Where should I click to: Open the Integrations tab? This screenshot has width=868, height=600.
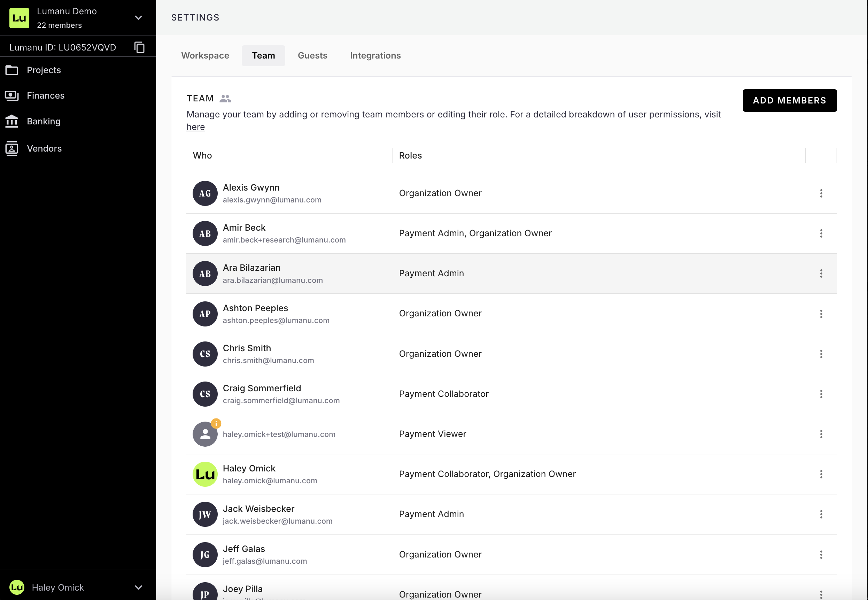pyautogui.click(x=375, y=56)
